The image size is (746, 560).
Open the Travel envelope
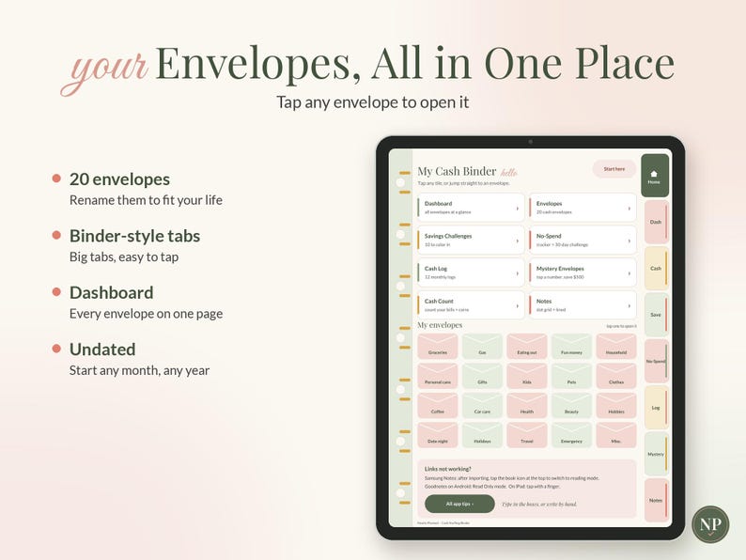[527, 435]
